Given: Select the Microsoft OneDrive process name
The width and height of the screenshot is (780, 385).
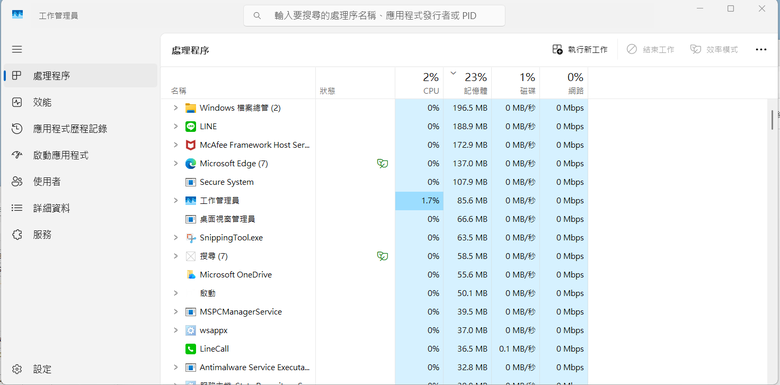Looking at the screenshot, I should pos(236,275).
